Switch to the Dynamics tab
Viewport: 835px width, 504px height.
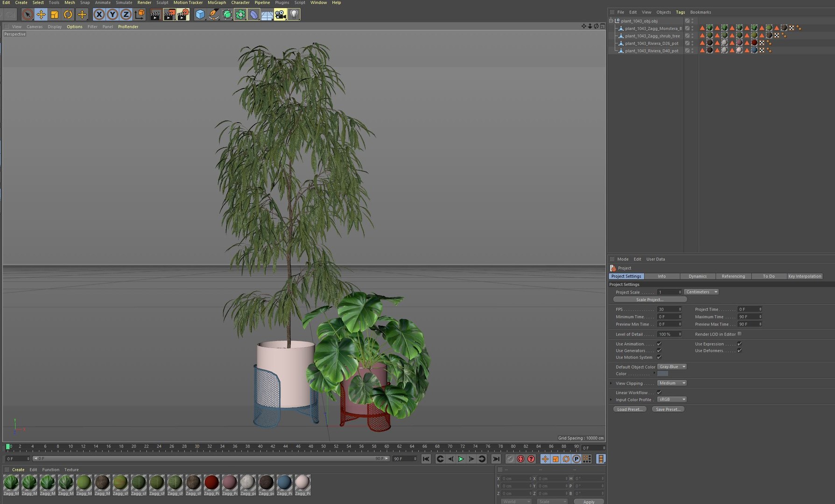(698, 276)
